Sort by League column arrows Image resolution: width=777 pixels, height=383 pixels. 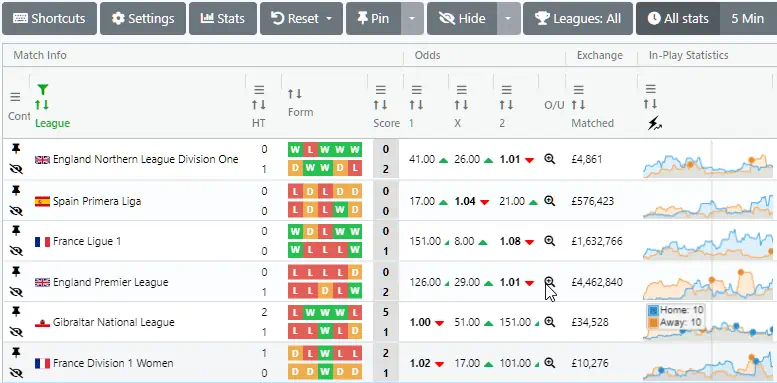point(42,105)
